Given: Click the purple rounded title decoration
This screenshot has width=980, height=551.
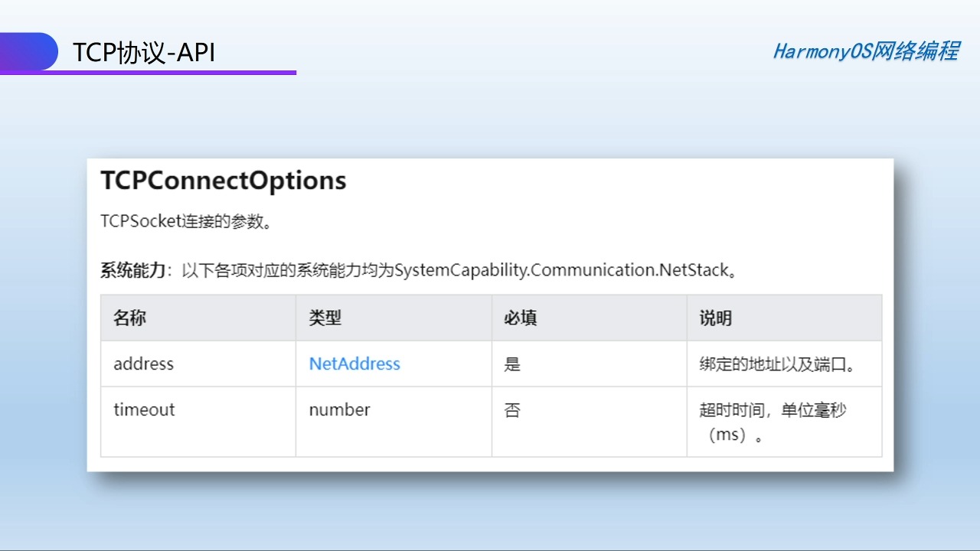Looking at the screenshot, I should coord(29,51).
